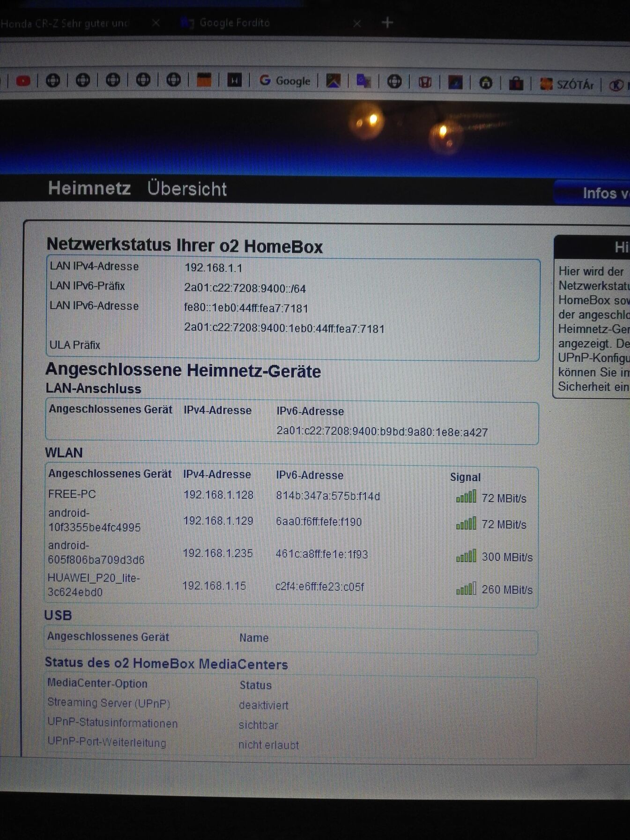Click the WLAN section heading

click(x=64, y=453)
